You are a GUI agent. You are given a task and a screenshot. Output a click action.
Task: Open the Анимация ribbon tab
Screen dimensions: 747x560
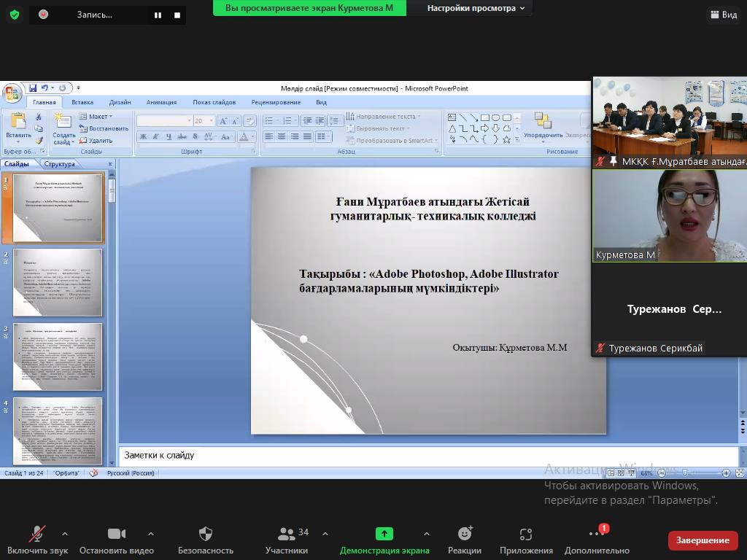tap(161, 102)
